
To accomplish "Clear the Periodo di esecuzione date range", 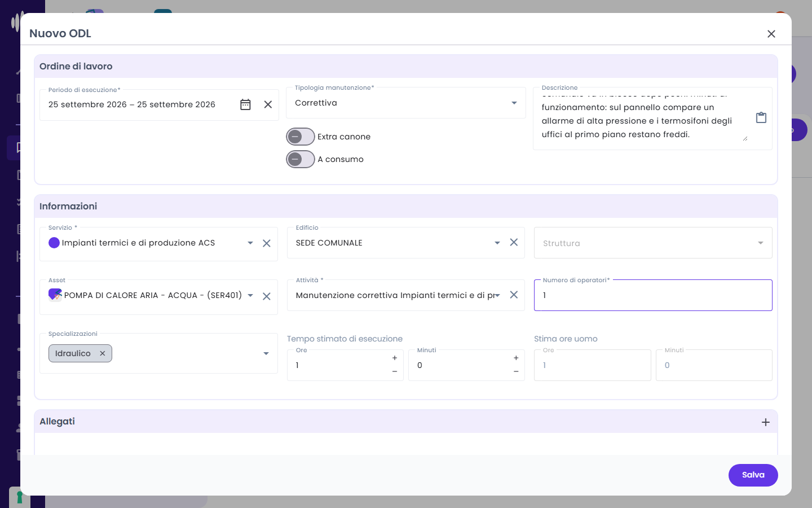I will (x=268, y=104).
